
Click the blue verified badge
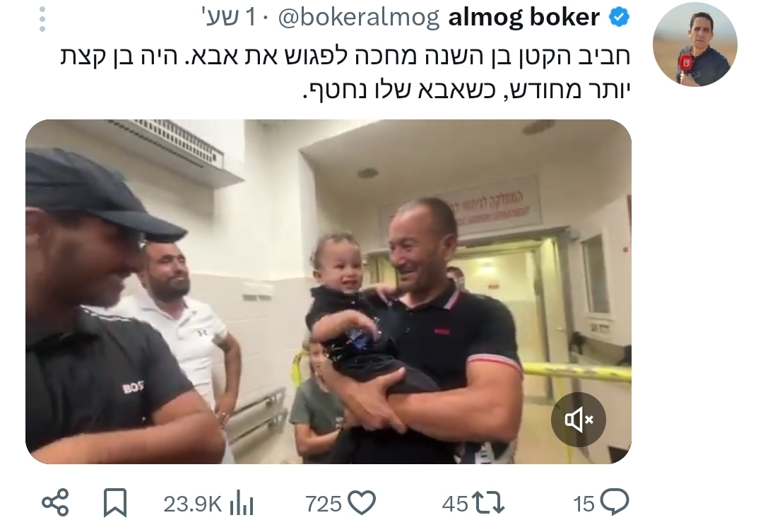pos(619,18)
